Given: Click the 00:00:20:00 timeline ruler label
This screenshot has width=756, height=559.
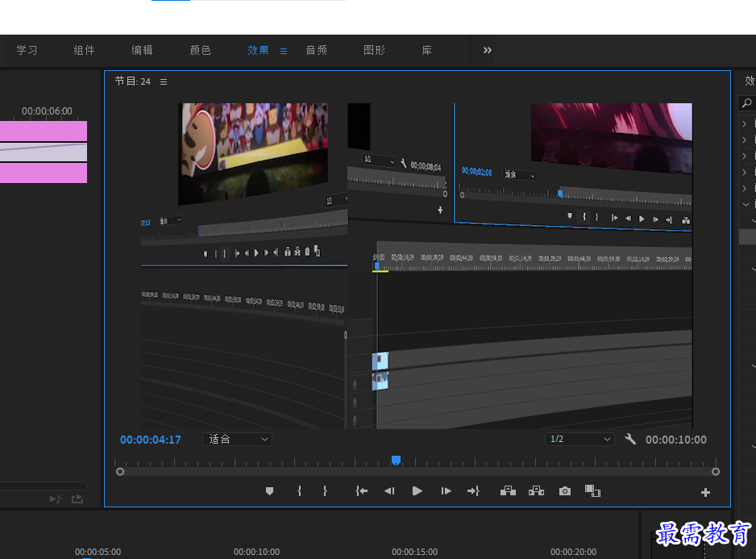Looking at the screenshot, I should (573, 552).
